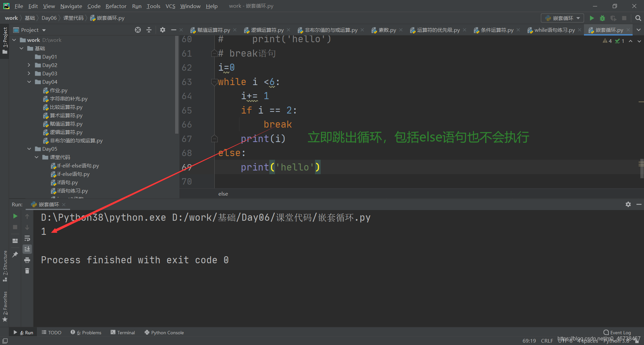The width and height of the screenshot is (644, 345).
Task: Close the 嵌套循环 Run tab
Action: (64, 204)
